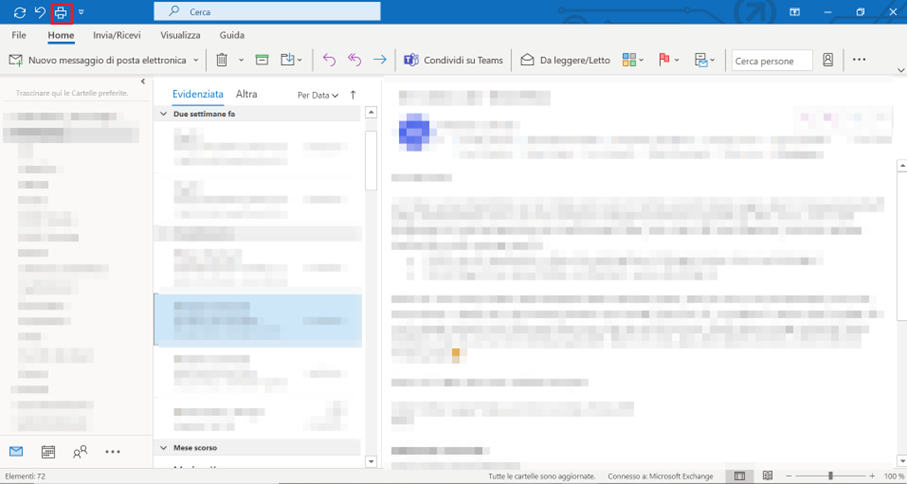
Task: Switch to the Altra inbox tab
Action: coord(246,94)
